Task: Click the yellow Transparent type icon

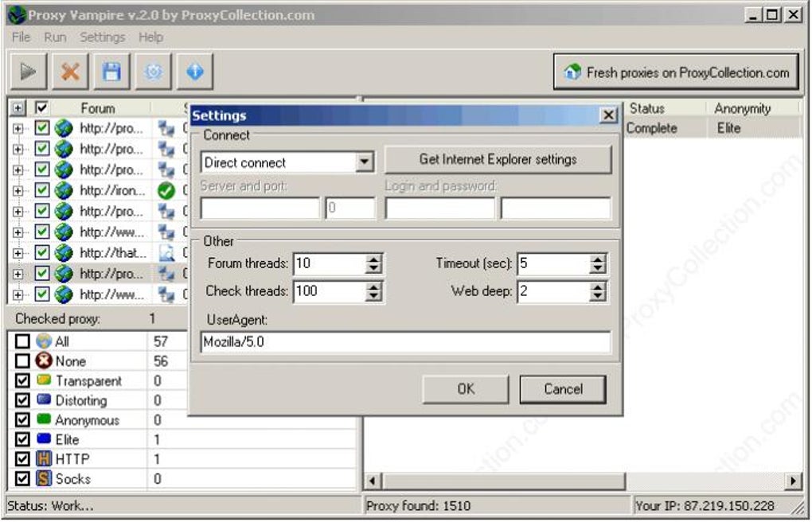Action: pyautogui.click(x=44, y=380)
